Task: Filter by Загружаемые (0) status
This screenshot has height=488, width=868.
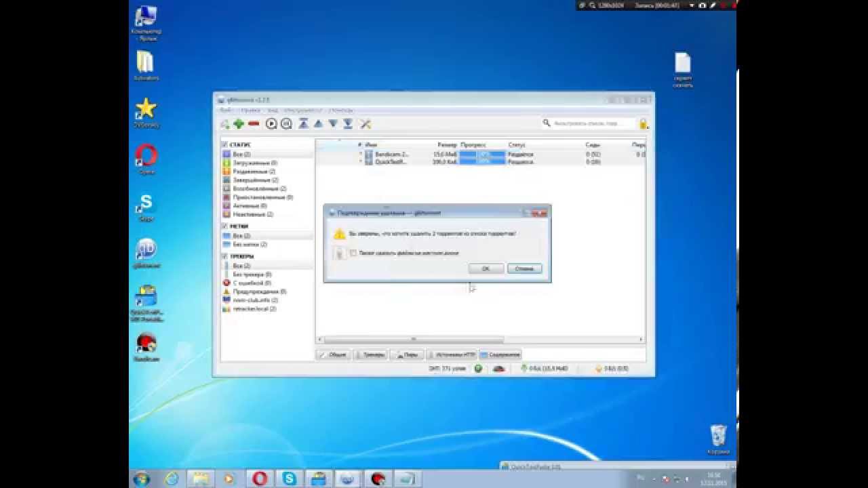Action: click(x=255, y=163)
